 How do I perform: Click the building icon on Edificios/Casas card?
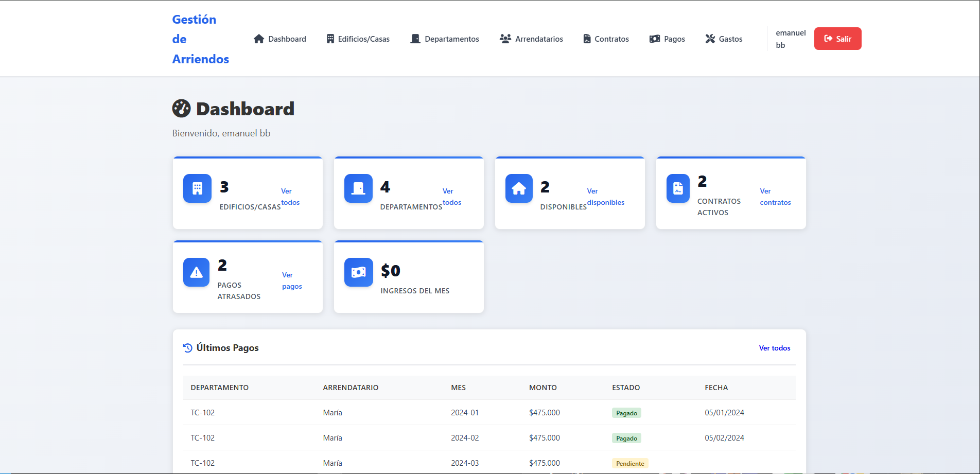coord(197,188)
